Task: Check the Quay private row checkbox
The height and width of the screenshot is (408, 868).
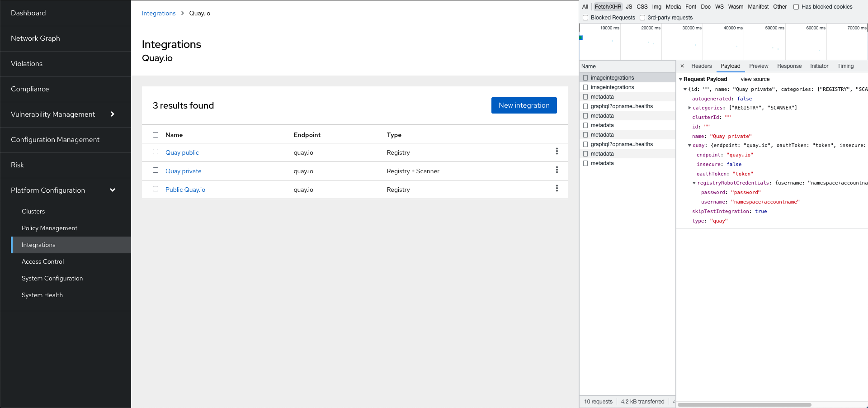Action: [x=156, y=171]
